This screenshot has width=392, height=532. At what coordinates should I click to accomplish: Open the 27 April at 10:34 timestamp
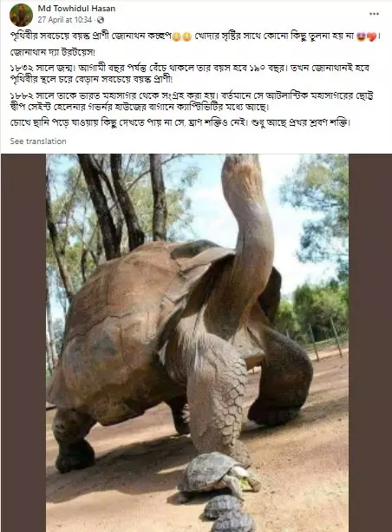[65, 20]
